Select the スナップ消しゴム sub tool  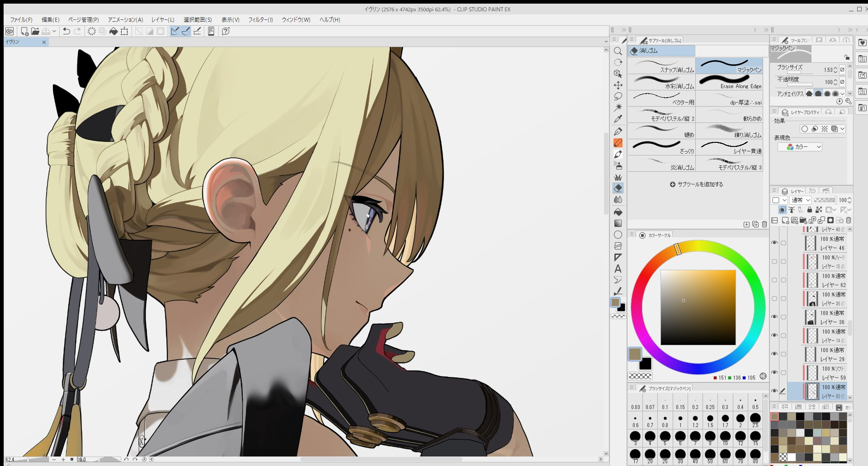[662, 66]
